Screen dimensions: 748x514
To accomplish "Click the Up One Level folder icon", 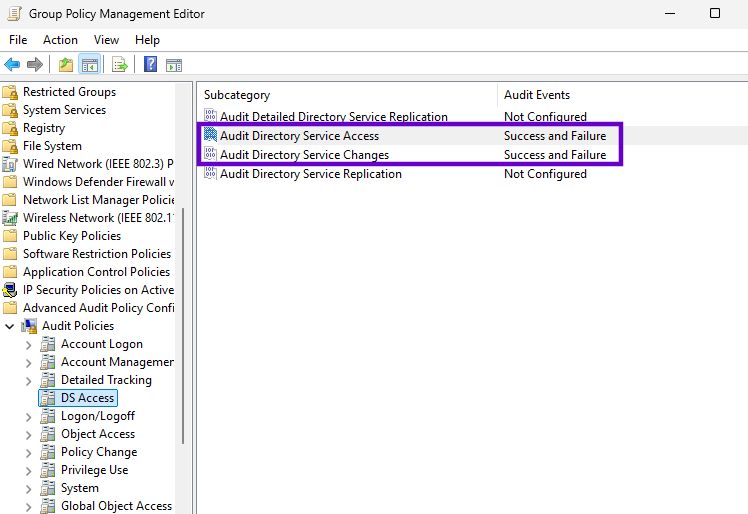I will (x=66, y=65).
